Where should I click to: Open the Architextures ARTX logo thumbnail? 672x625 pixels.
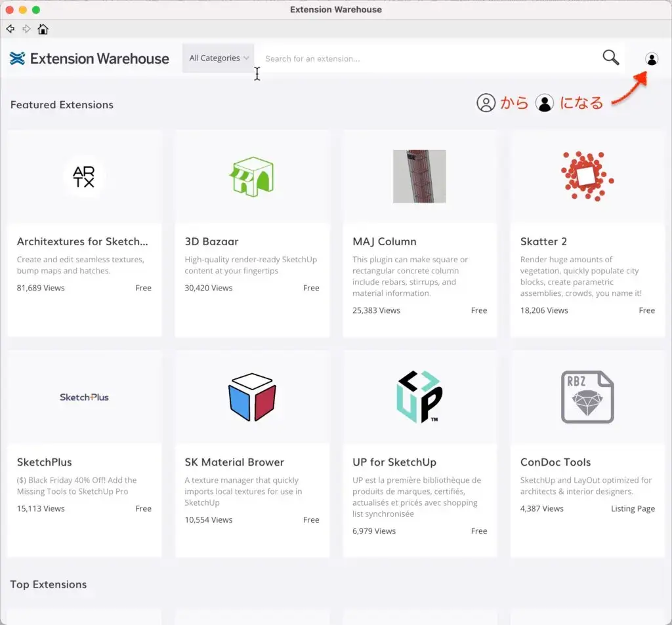pos(83,176)
